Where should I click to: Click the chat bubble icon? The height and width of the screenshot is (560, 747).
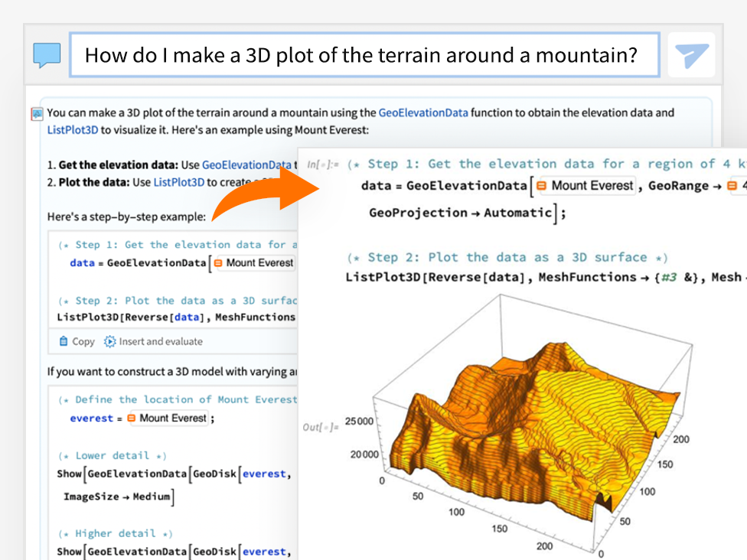(47, 55)
